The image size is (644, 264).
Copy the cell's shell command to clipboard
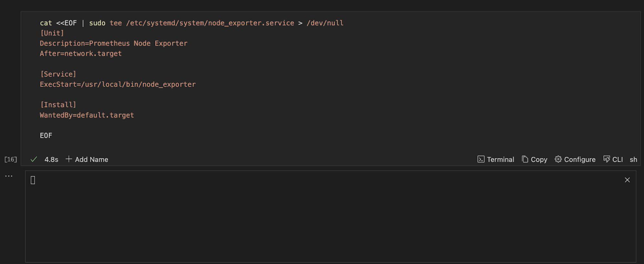coord(538,159)
